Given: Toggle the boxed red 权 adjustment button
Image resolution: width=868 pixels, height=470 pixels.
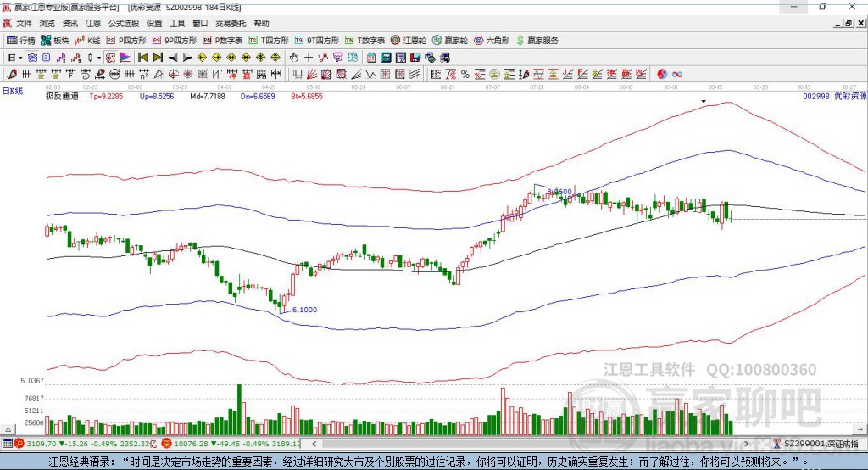Looking at the screenshot, I should pyautogui.click(x=110, y=57).
